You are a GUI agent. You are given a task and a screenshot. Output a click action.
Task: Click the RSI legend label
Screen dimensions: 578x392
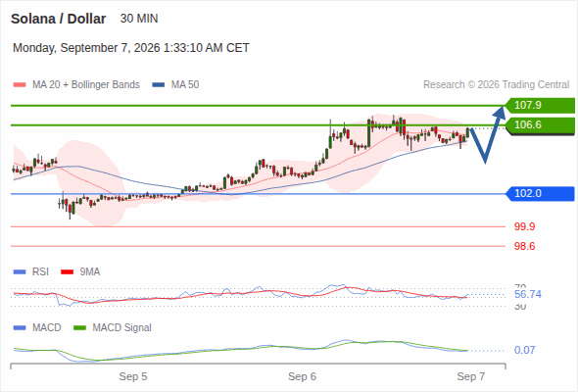pyautogui.click(x=40, y=272)
